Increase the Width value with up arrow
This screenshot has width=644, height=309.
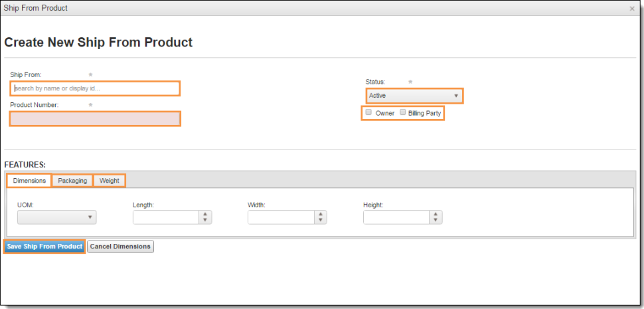[321, 214]
